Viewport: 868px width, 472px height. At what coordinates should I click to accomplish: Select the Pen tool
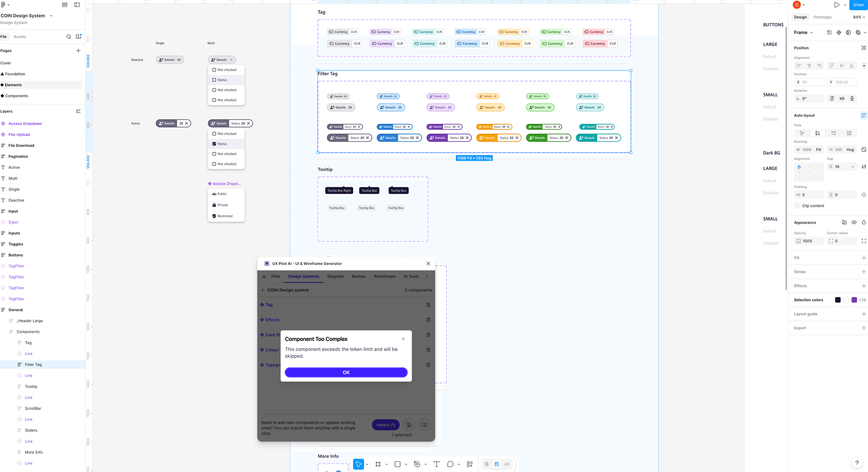417,464
